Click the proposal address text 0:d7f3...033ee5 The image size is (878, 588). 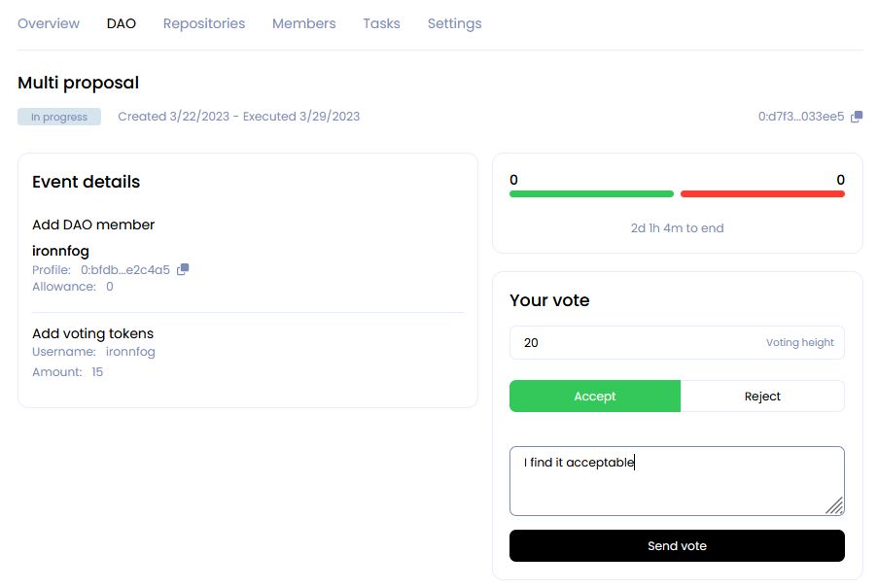tap(801, 117)
